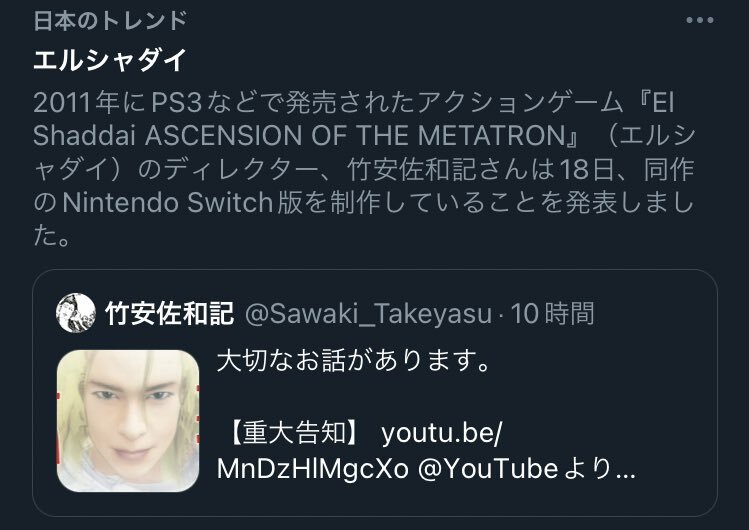Open the trend description paragraph text
Image resolution: width=749 pixels, height=530 pixels.
coord(364,169)
